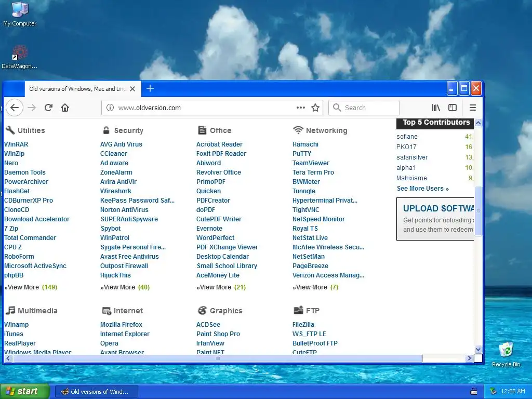The height and width of the screenshot is (399, 532).
Task: Click the Networking wifi icon
Action: pos(298,130)
